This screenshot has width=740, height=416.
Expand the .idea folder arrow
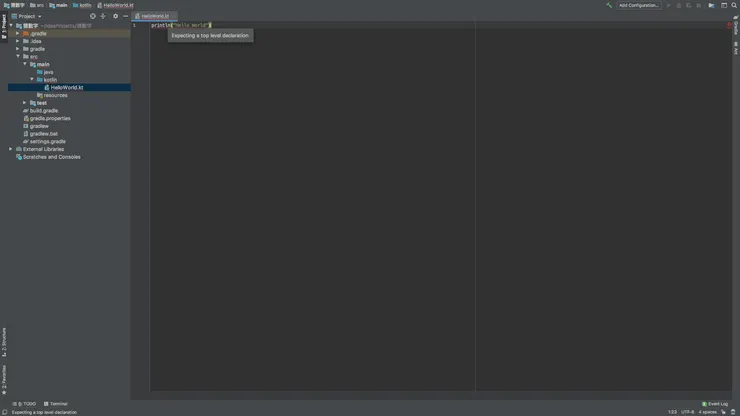point(18,41)
